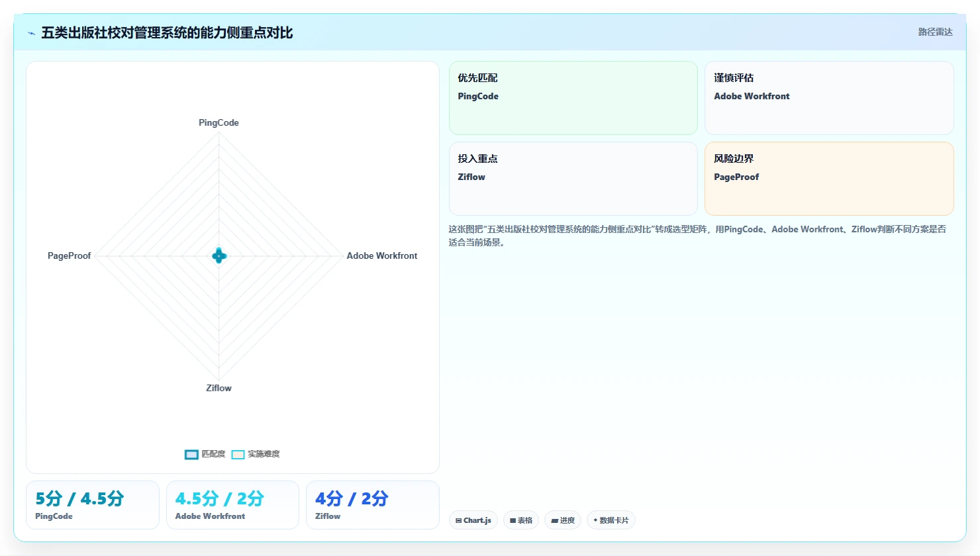The width and height of the screenshot is (980, 556).
Task: Click the Adobe Workfront axis label on radar
Action: (x=382, y=255)
